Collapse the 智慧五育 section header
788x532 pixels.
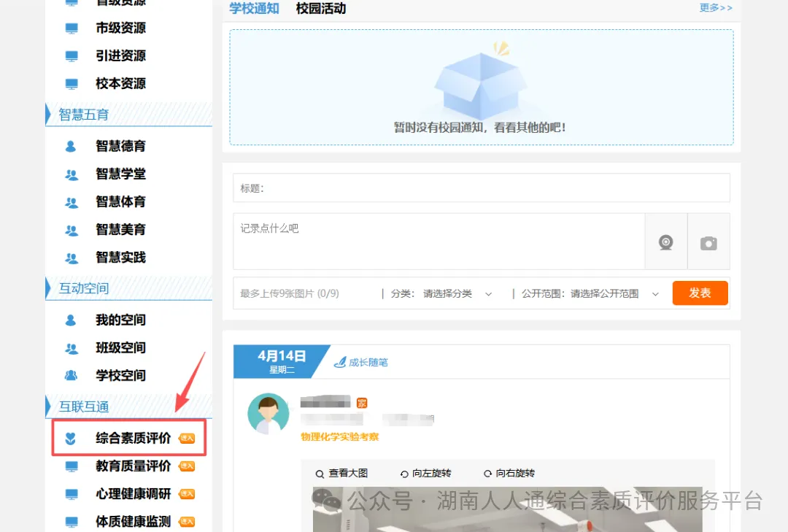click(81, 114)
